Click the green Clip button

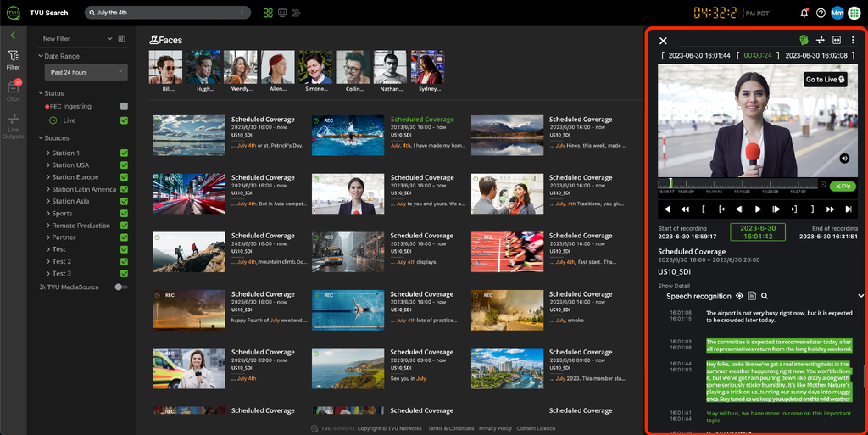(x=843, y=186)
